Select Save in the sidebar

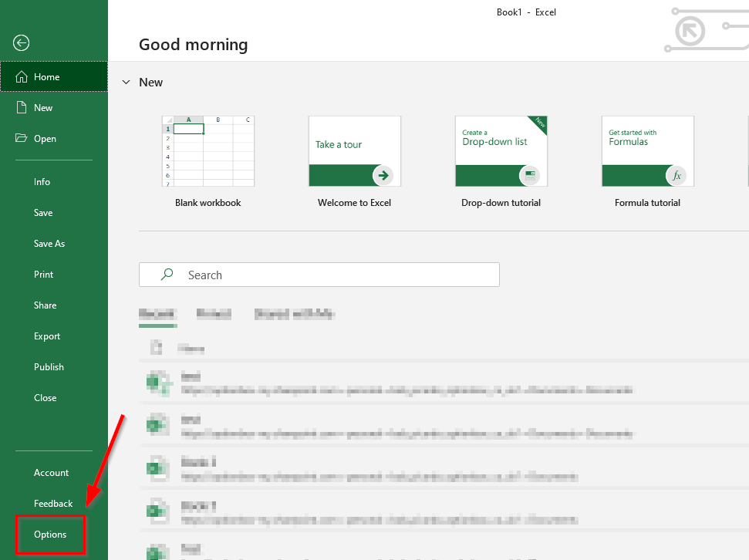54,213
